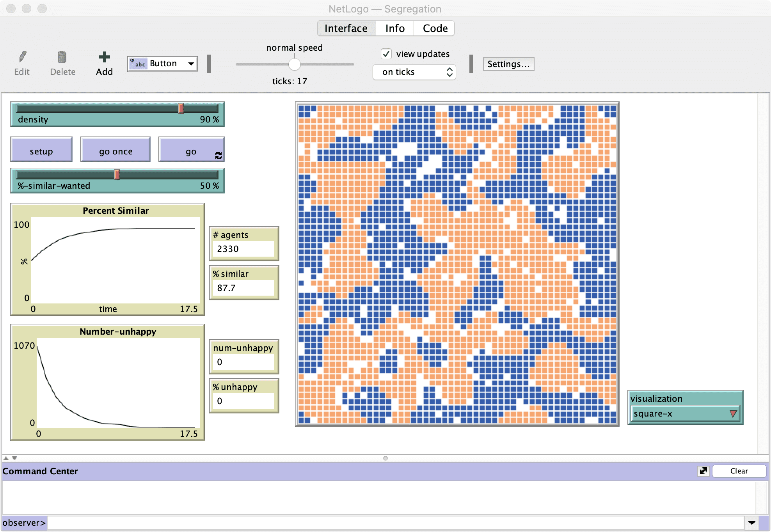Open the on ticks update mode dropdown
The image size is (771, 532).
(x=414, y=72)
